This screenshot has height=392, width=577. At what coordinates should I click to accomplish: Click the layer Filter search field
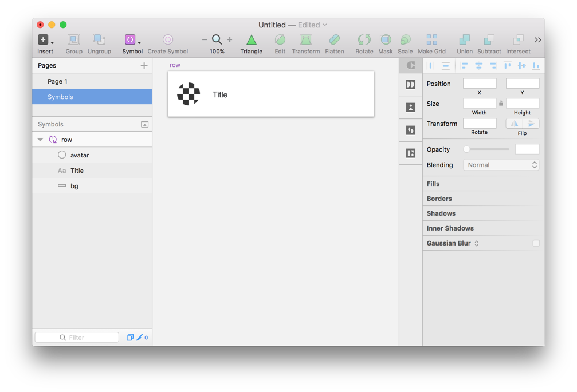pyautogui.click(x=77, y=337)
